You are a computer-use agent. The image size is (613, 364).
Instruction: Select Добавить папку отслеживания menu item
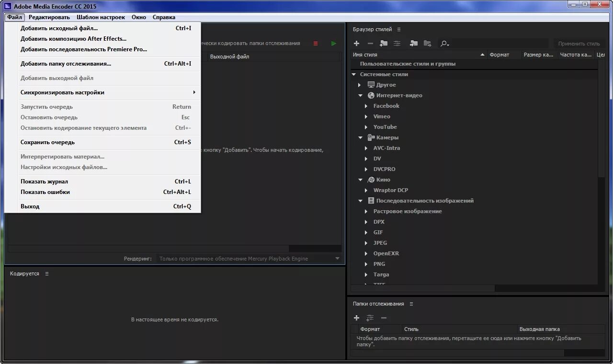tap(102, 64)
